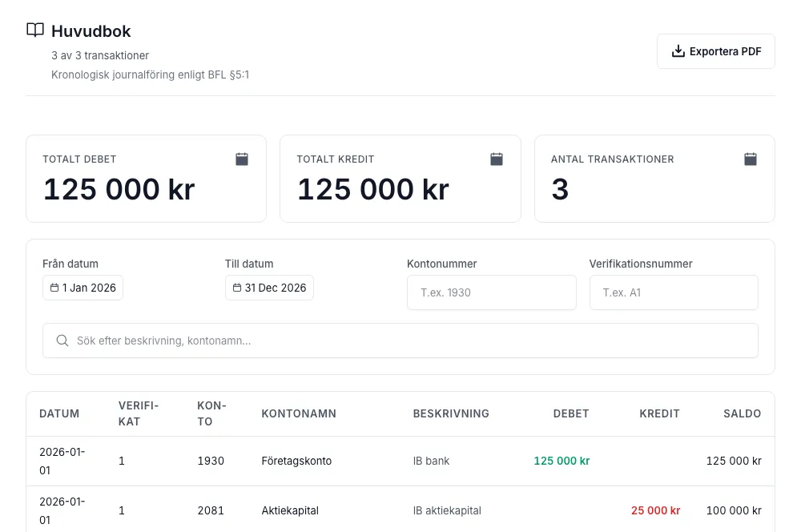The image size is (801, 532).
Task: Click the SALDO column header
Action: pyautogui.click(x=743, y=413)
